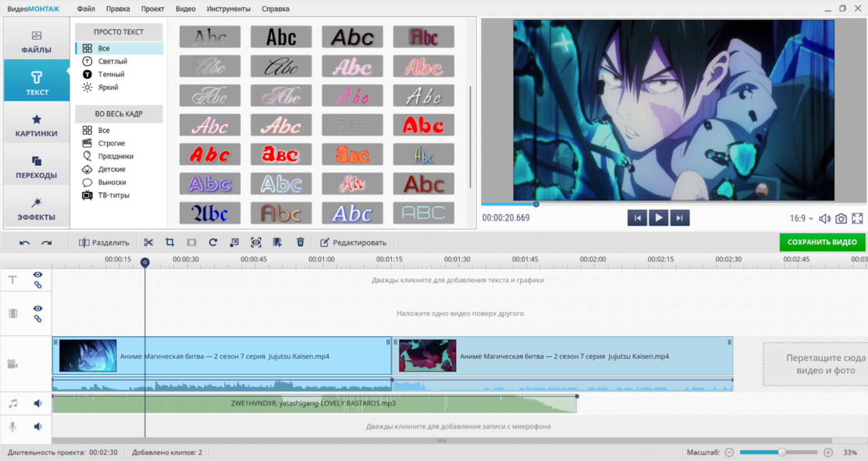Screen dimensions: 868x461
Task: Open the Видео menu
Action: click(185, 9)
